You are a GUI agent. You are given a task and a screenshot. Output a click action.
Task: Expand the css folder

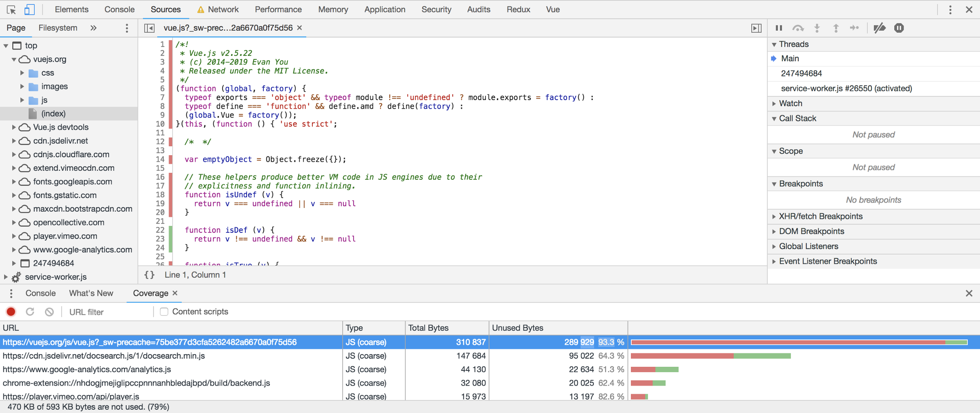pyautogui.click(x=22, y=73)
